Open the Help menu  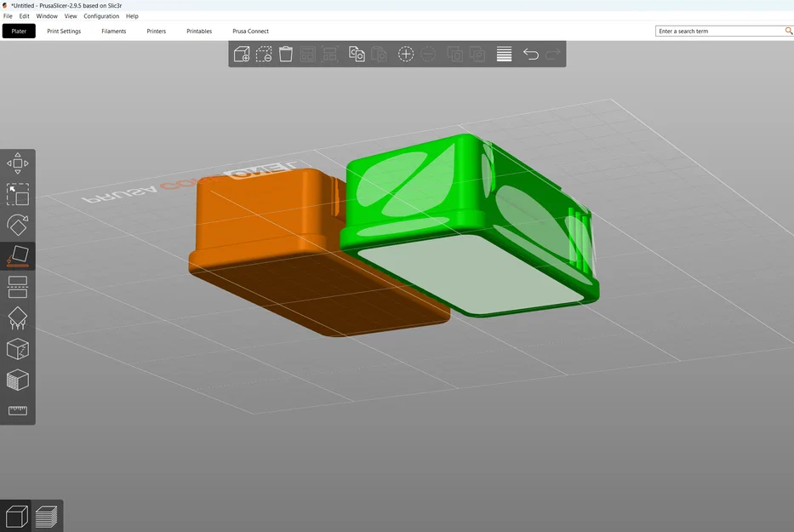[x=132, y=16]
